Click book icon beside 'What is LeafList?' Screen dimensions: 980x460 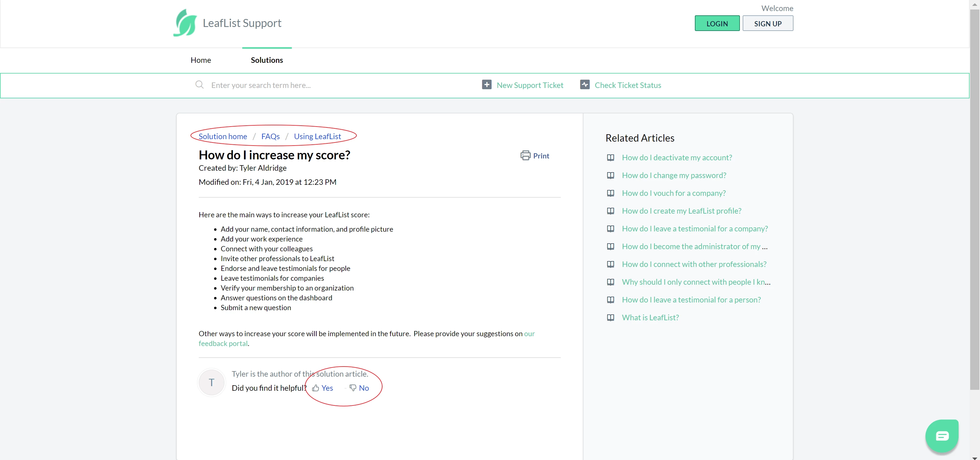611,317
